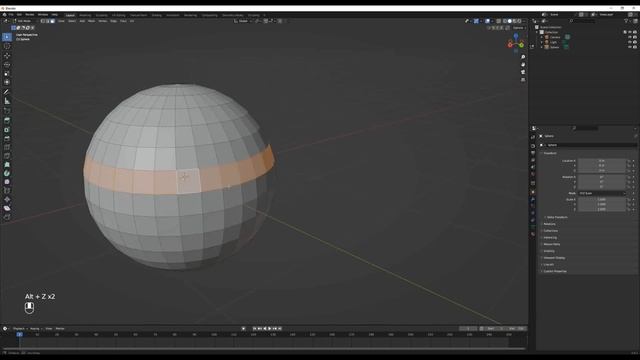Screen dimensions: 640x360
Task: Select the Rotate tool
Action: coord(7,64)
